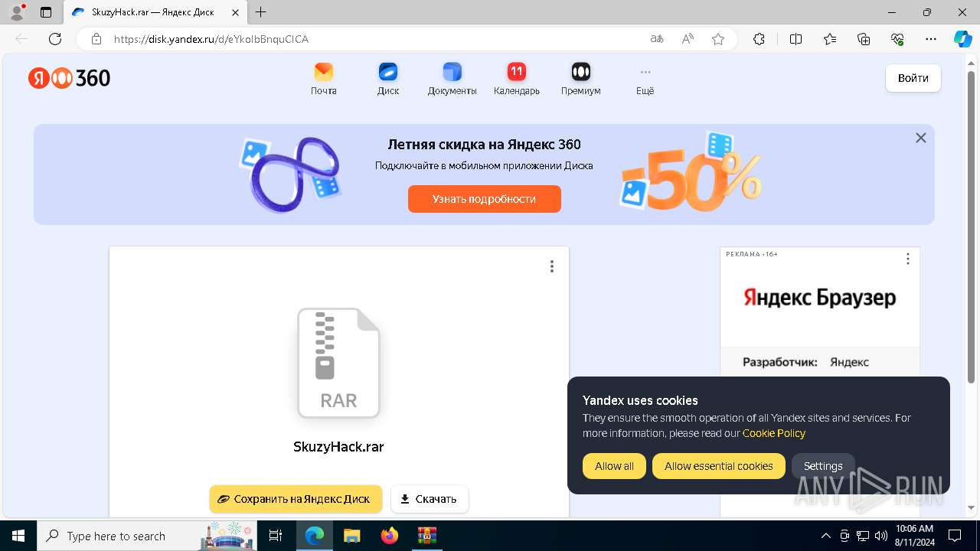The image size is (980, 551).
Task: Refresh the page
Action: [55, 39]
